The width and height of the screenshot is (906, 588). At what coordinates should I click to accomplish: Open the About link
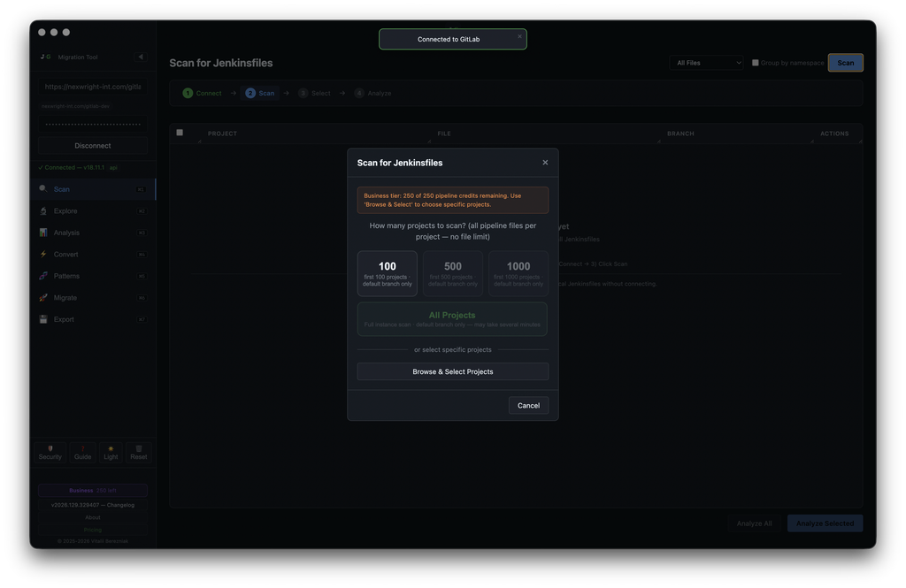[92, 517]
